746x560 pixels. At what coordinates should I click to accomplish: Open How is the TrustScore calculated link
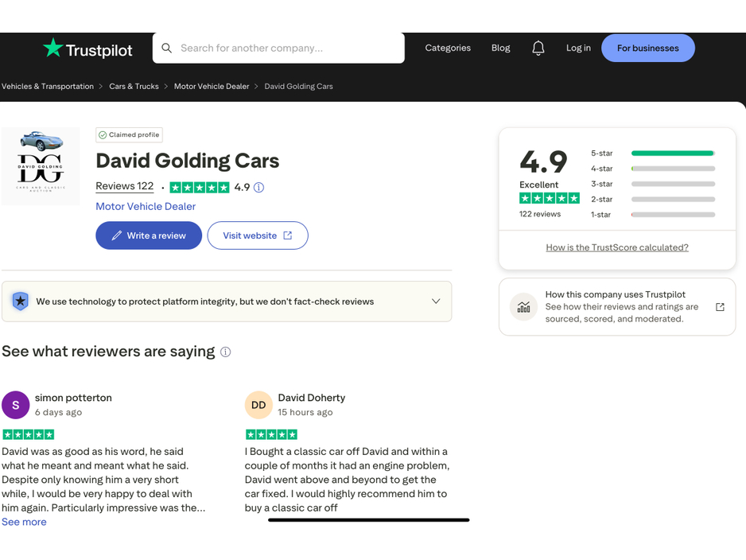point(617,247)
